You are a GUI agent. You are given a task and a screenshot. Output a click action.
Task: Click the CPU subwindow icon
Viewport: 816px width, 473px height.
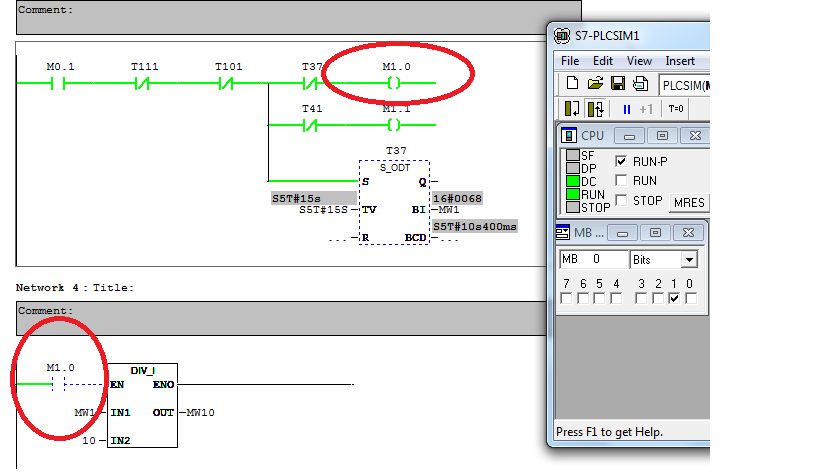(568, 135)
